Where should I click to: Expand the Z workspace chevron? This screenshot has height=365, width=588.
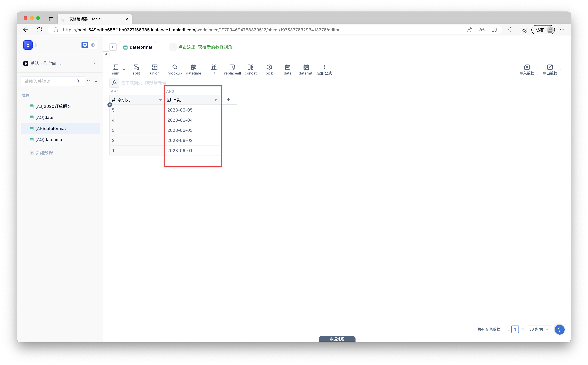click(36, 45)
